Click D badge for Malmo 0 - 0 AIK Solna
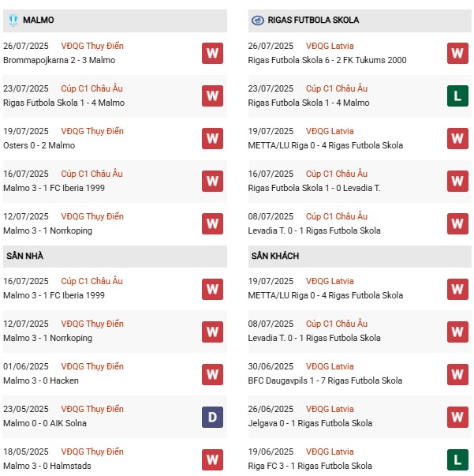 pyautogui.click(x=211, y=417)
